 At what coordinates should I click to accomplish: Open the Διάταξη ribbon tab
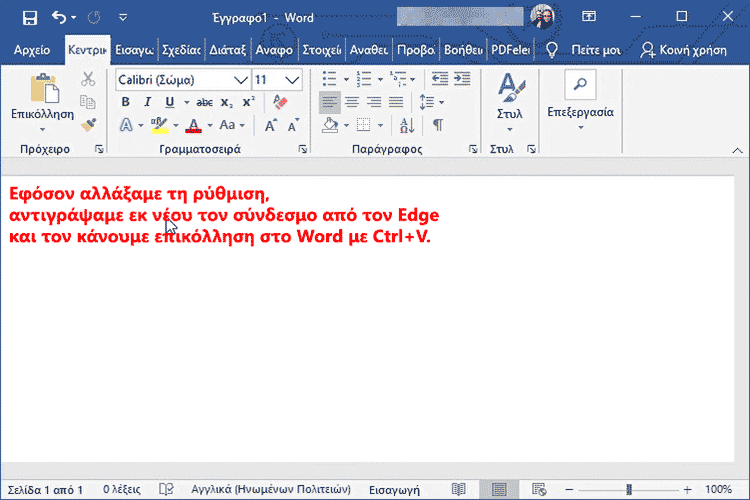click(227, 50)
